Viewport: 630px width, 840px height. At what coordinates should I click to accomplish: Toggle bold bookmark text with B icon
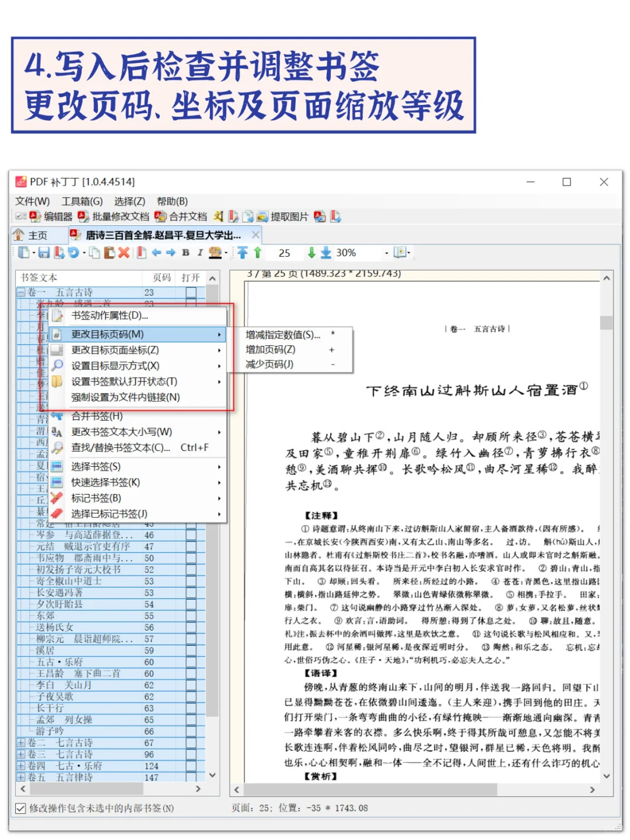(185, 253)
